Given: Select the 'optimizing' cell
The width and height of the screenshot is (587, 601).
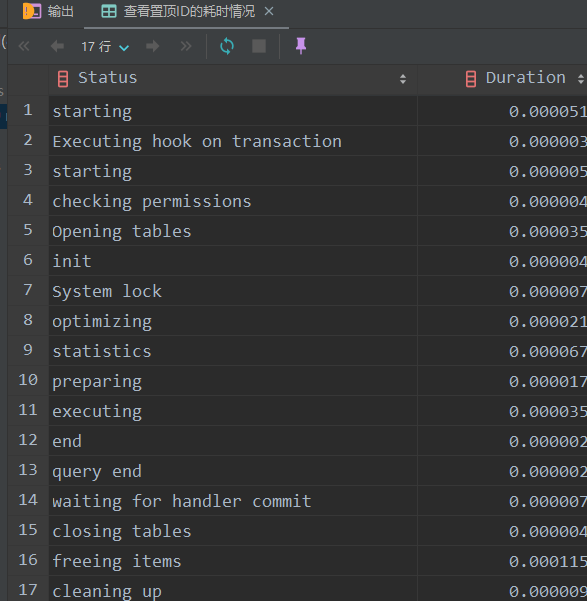Looking at the screenshot, I should pyautogui.click(x=233, y=321).
